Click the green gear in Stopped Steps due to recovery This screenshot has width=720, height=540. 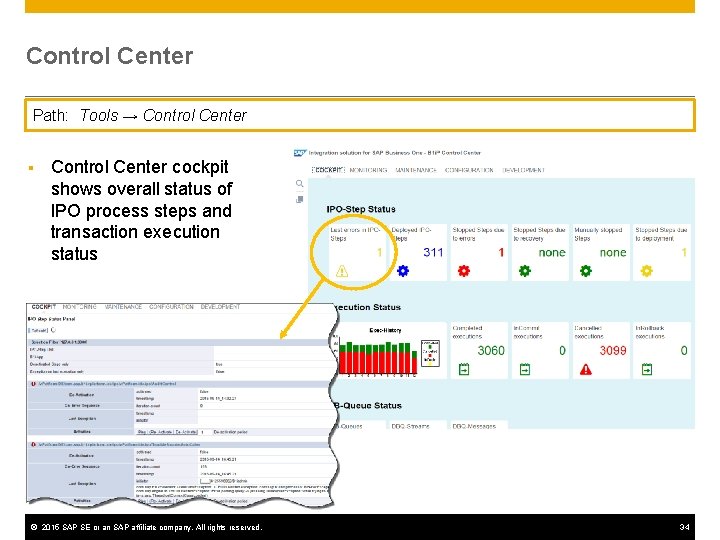coord(525,271)
